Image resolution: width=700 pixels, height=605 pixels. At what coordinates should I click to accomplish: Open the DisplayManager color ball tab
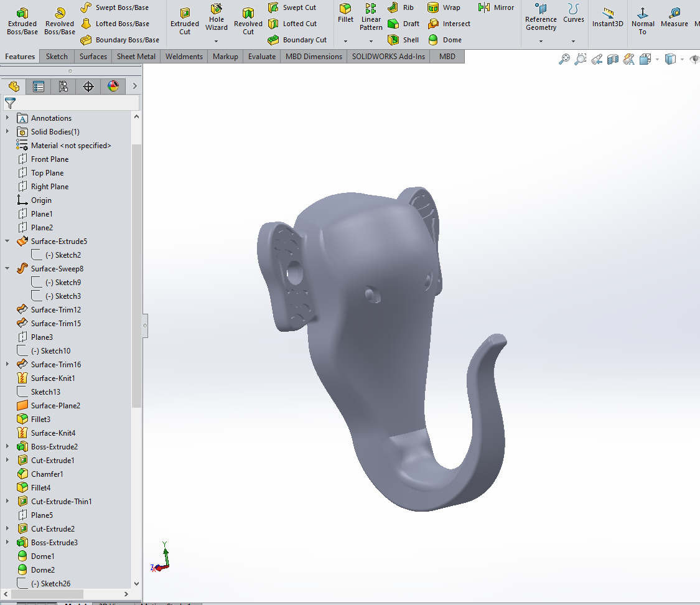[x=113, y=86]
